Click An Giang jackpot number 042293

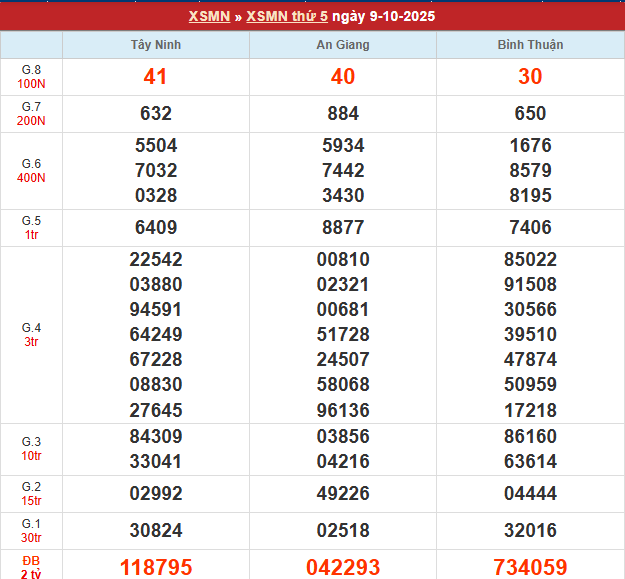click(x=343, y=567)
